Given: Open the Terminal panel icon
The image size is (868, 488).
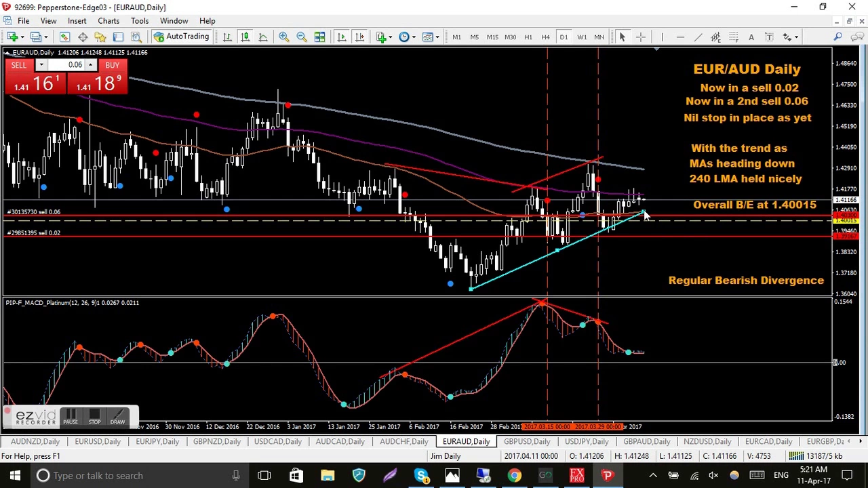Looking at the screenshot, I should coord(118,37).
